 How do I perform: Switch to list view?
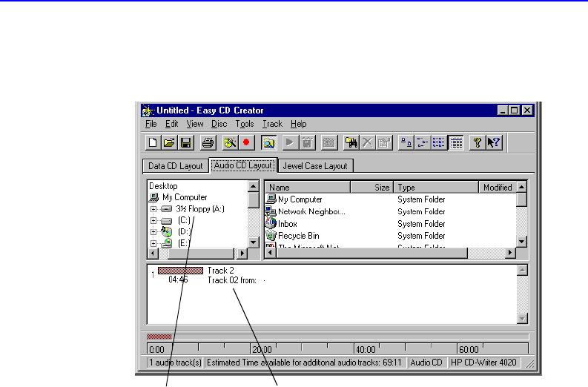click(x=439, y=142)
